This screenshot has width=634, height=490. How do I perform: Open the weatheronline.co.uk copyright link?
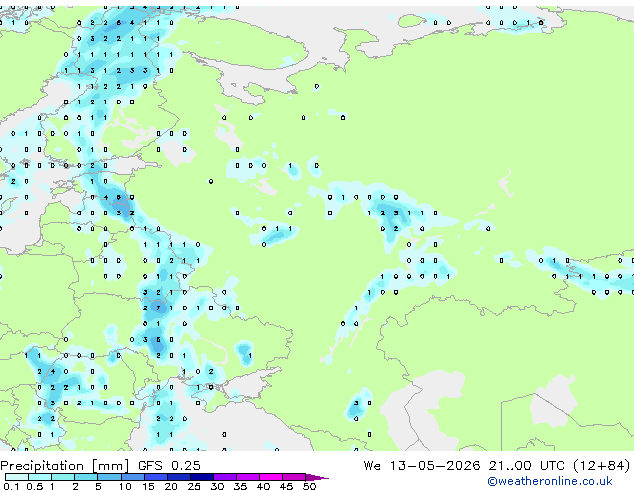click(x=550, y=481)
